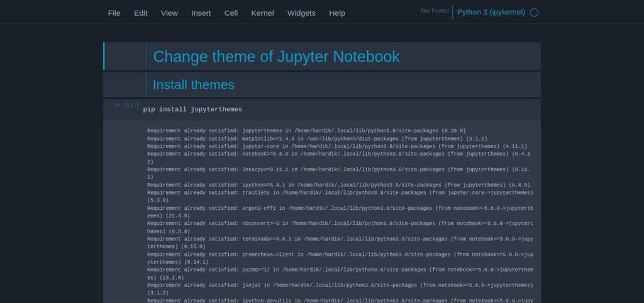Open the Widgets menu

coord(301,13)
